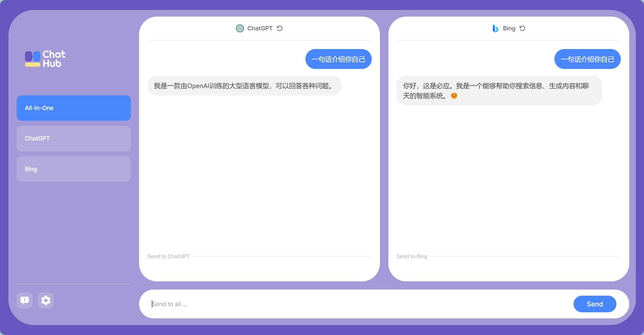Reset the ChatGPT conversation with its refresh icon

tap(280, 28)
